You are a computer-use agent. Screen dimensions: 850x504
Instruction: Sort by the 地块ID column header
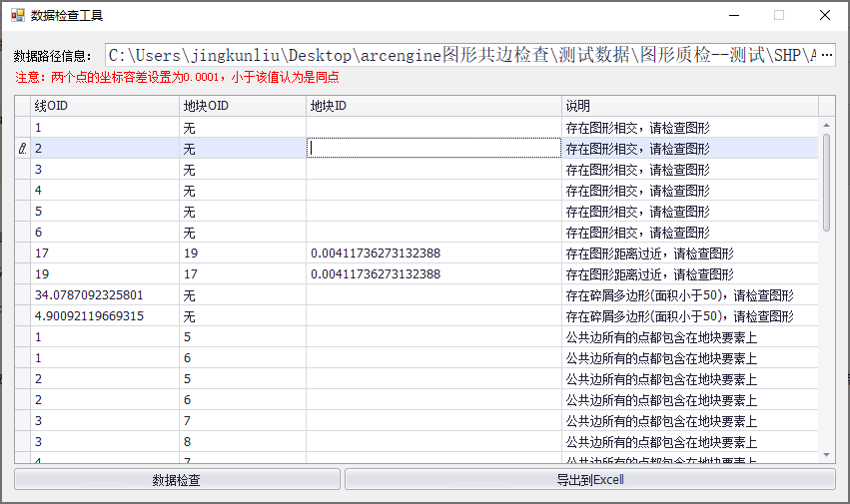click(x=433, y=106)
